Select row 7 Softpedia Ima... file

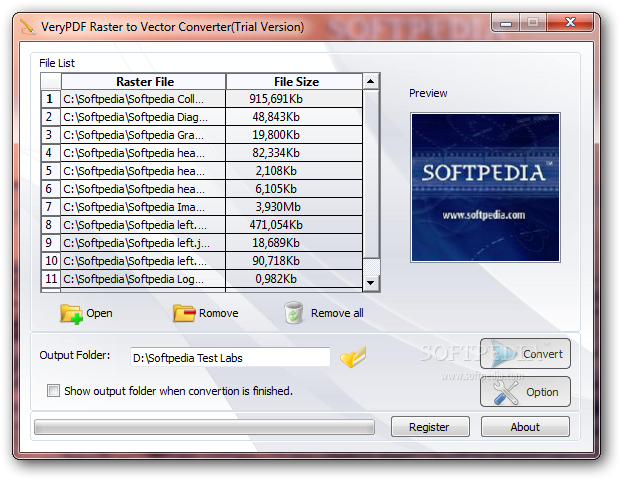coord(143,207)
